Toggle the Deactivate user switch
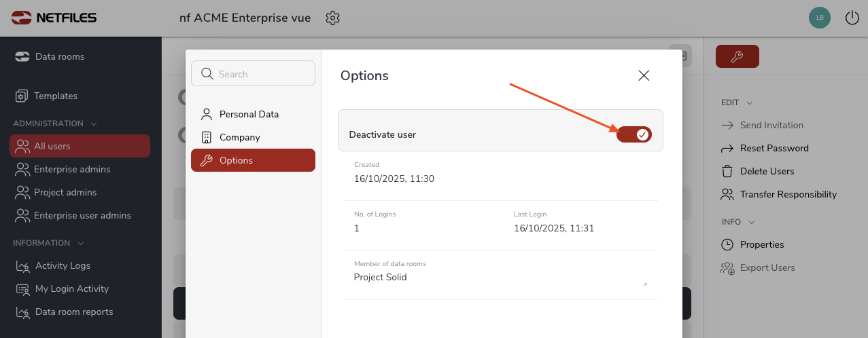 click(x=633, y=134)
